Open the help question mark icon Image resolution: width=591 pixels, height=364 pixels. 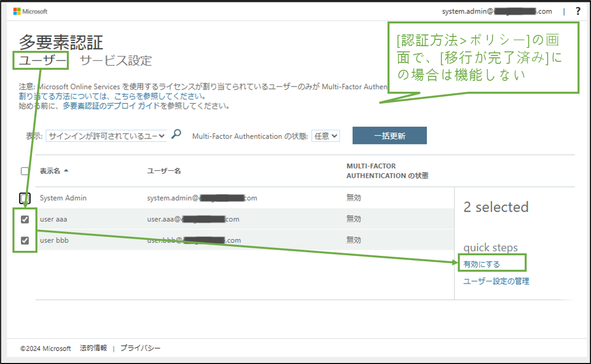[x=578, y=11]
